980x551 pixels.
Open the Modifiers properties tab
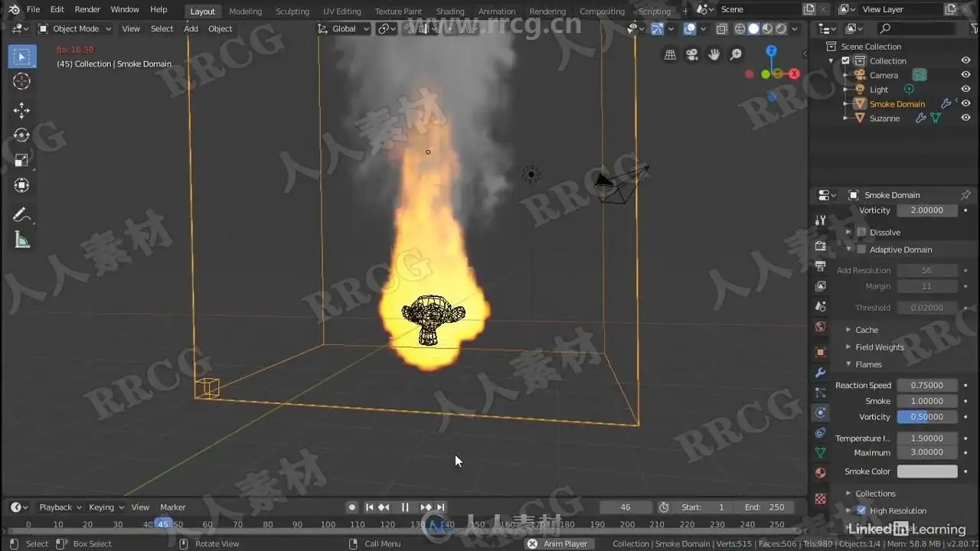tap(821, 373)
